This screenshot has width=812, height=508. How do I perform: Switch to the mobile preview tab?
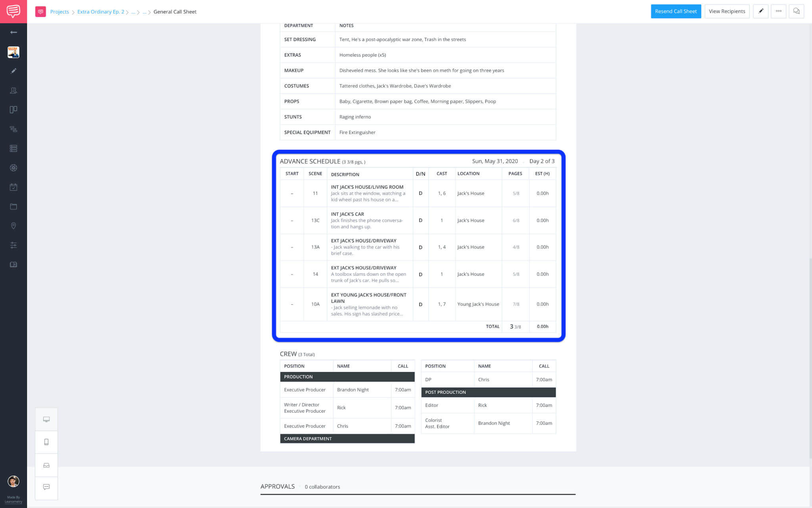46,442
